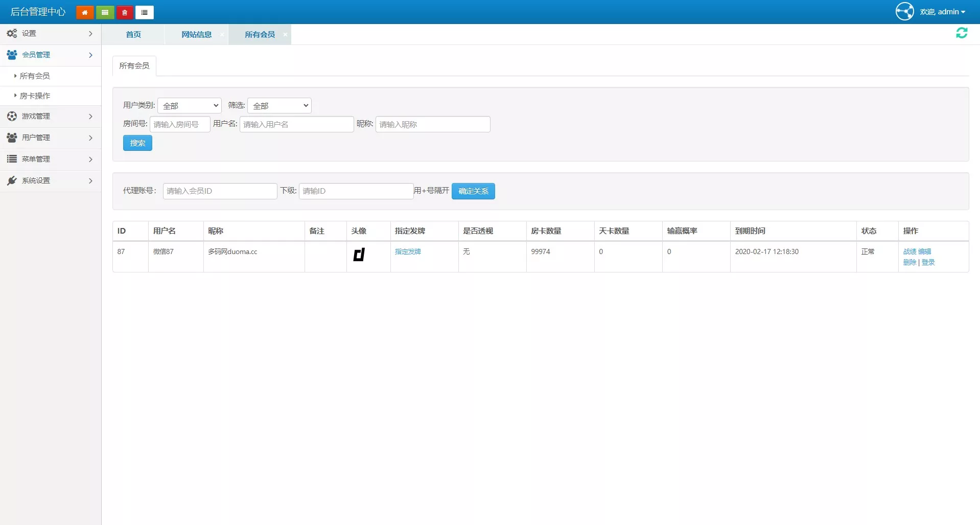This screenshot has height=525, width=980.
Task: Click the green grid icon button
Action: [x=105, y=12]
